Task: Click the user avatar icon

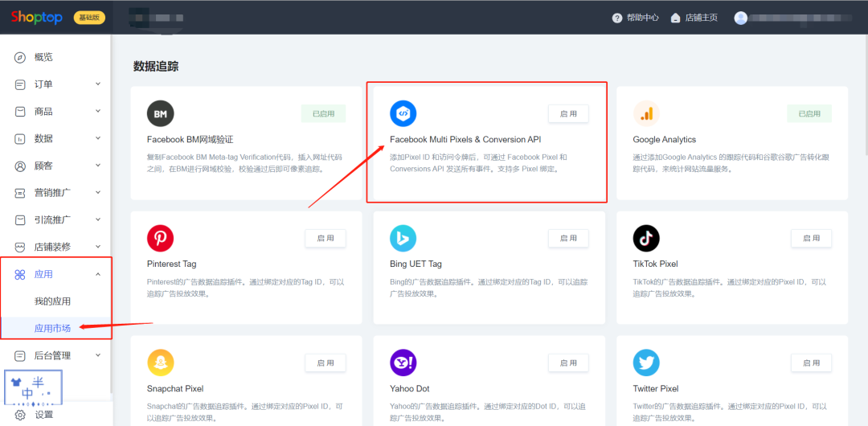Action: tap(741, 18)
